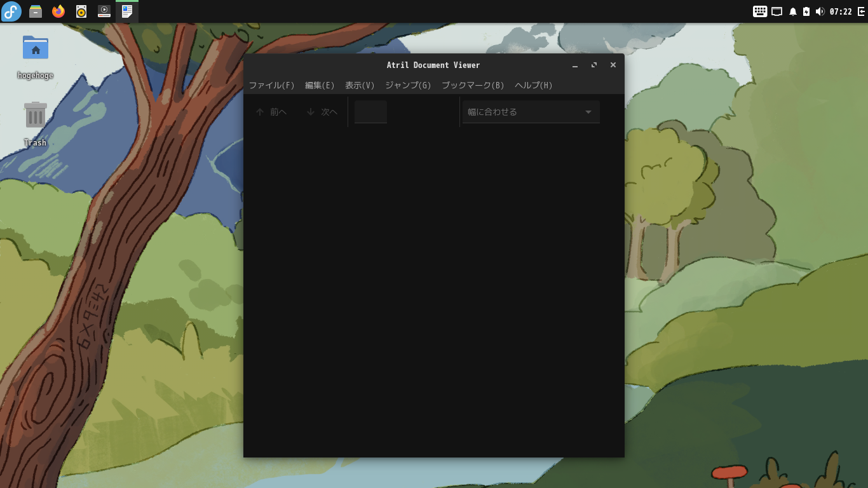Viewport: 868px width, 488px height.
Task: Maximize the Atril Document Viewer window
Action: coord(594,65)
